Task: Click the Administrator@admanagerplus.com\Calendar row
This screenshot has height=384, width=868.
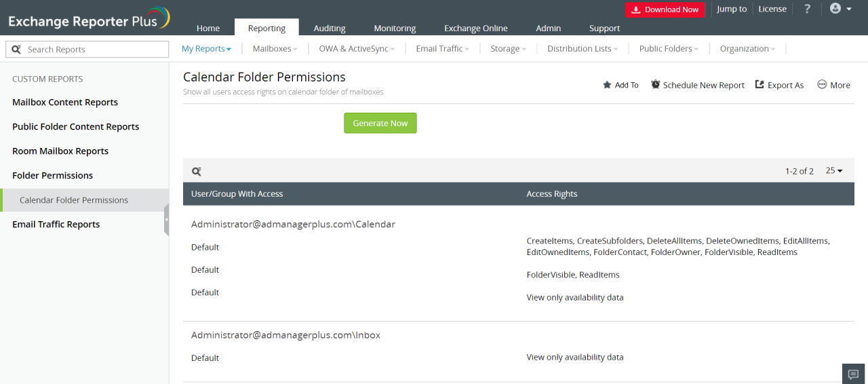Action: coord(293,224)
